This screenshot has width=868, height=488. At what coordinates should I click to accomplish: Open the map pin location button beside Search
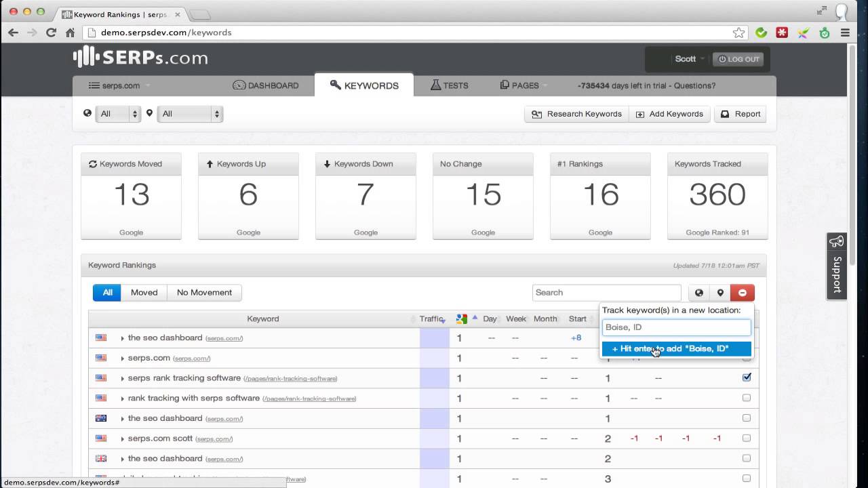pos(720,293)
